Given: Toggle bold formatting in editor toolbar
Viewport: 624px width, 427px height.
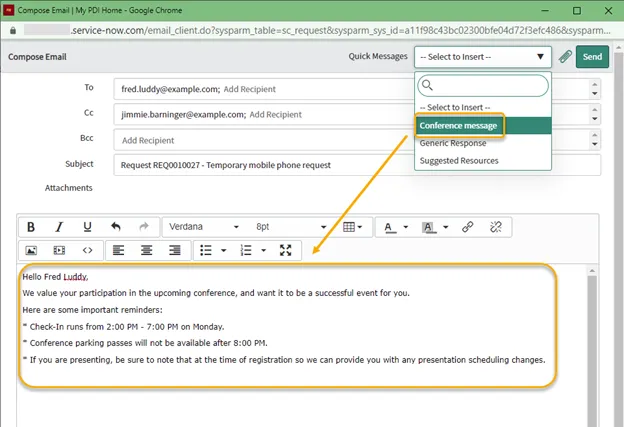Looking at the screenshot, I should point(31,227).
